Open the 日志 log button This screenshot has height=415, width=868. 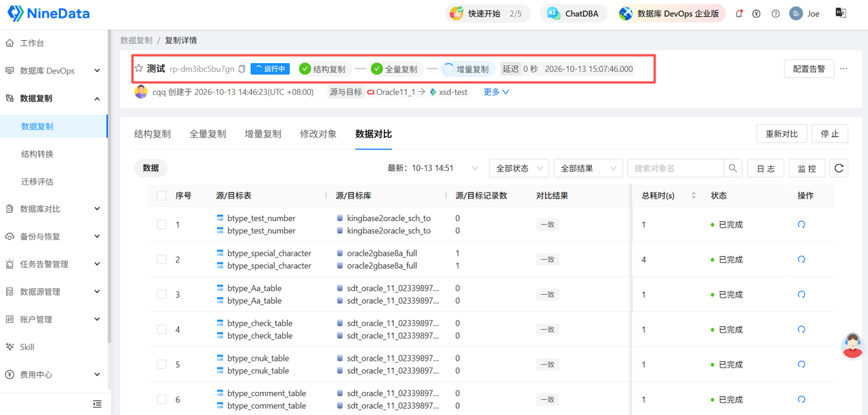[766, 168]
